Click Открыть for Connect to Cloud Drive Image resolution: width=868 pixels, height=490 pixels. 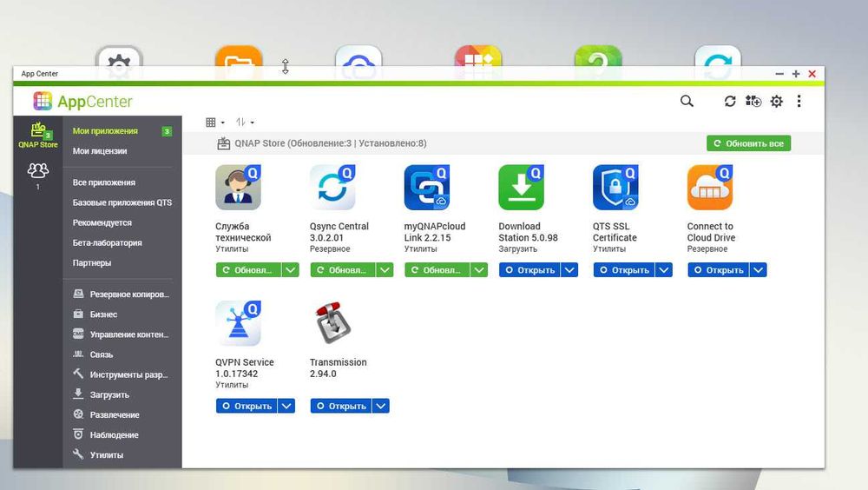click(719, 270)
